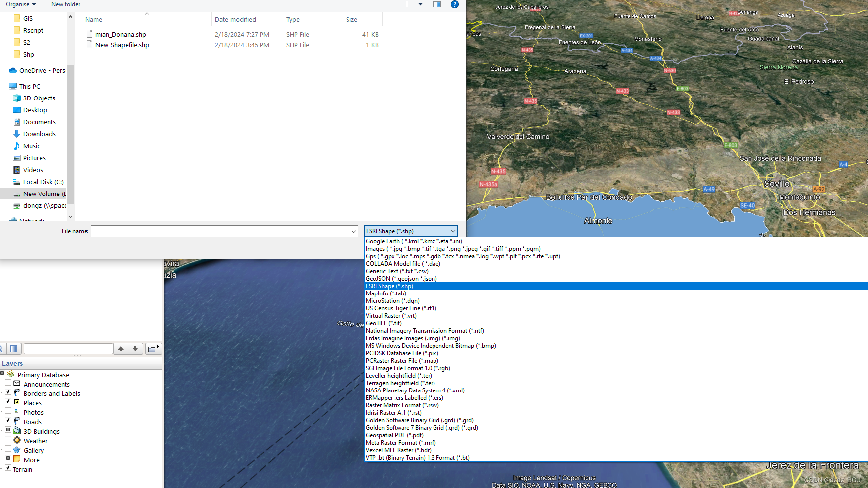This screenshot has height=488, width=868.
Task: Disable the Roads layer checkbox
Action: point(8,420)
